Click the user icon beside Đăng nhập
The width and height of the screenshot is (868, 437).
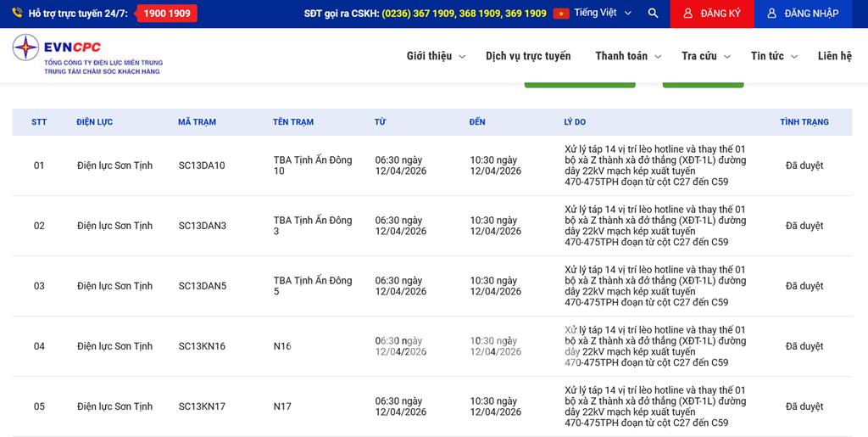click(772, 14)
